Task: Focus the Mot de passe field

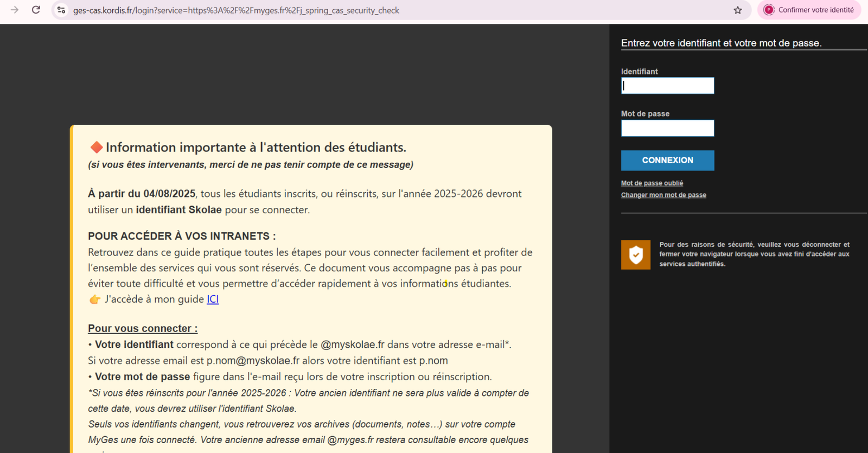Action: click(667, 128)
